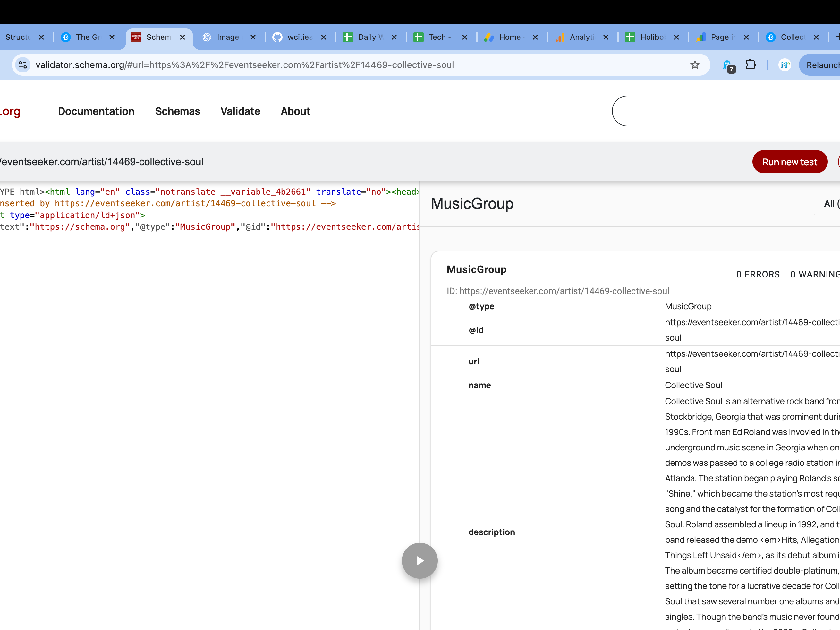Open the Extensions puzzle piece icon
Image resolution: width=840 pixels, height=630 pixels.
coord(750,65)
